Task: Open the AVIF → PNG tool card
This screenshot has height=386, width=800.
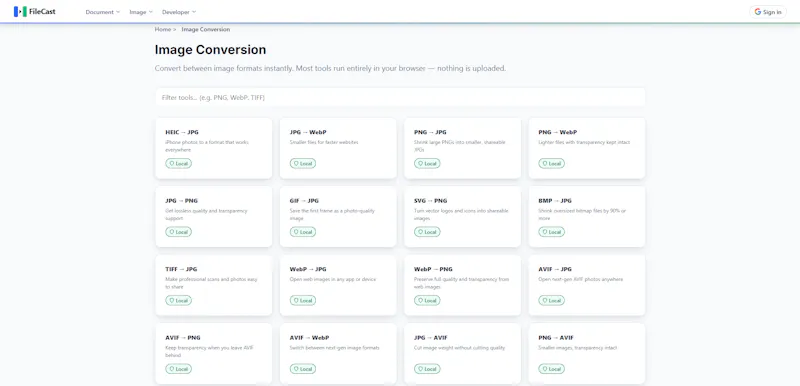Action: click(214, 353)
